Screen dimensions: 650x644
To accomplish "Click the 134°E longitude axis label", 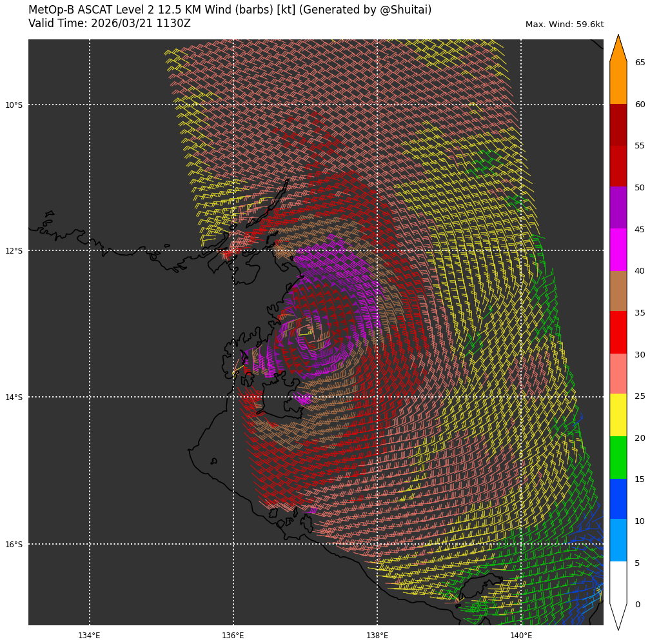I will 89,636.
